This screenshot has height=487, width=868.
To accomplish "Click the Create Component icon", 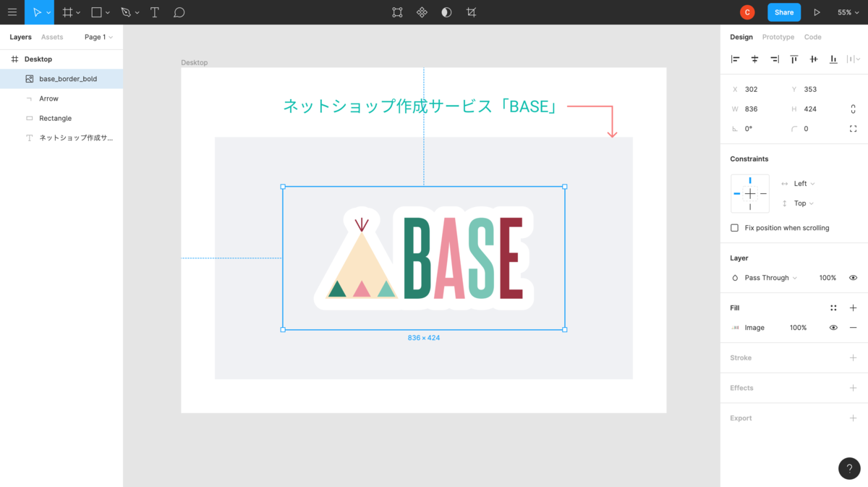I will [422, 12].
